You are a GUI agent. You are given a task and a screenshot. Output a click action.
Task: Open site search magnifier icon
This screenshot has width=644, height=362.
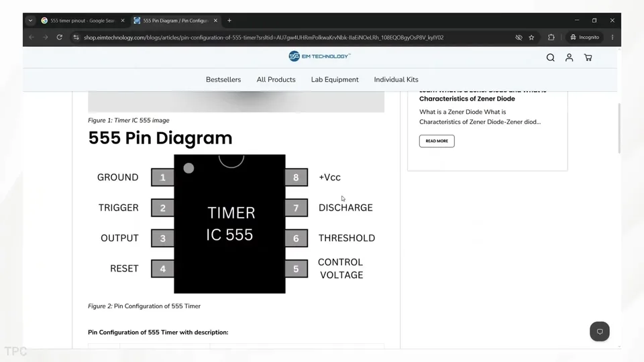(x=550, y=58)
